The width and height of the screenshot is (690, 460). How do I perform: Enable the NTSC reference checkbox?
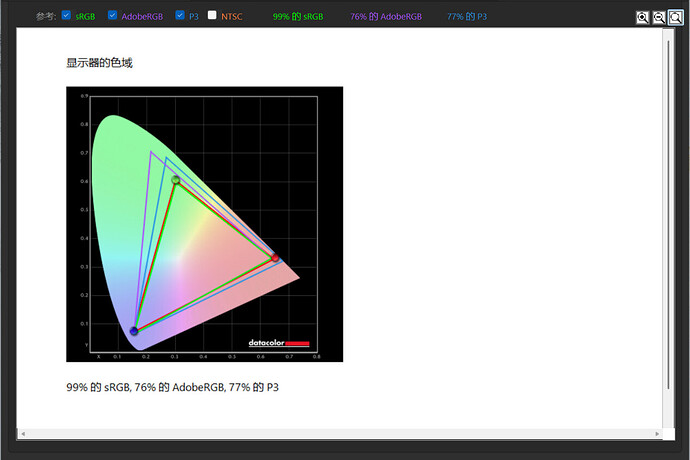coord(212,15)
